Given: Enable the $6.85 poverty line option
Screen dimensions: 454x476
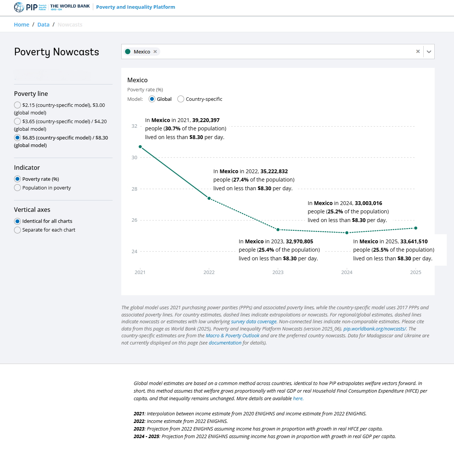Looking at the screenshot, I should click(x=17, y=138).
